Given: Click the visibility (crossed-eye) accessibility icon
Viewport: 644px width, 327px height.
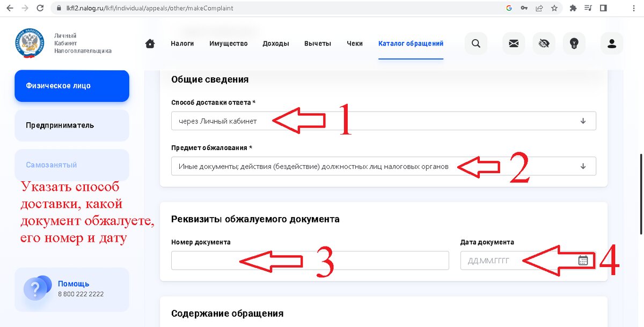Looking at the screenshot, I should click(x=544, y=43).
